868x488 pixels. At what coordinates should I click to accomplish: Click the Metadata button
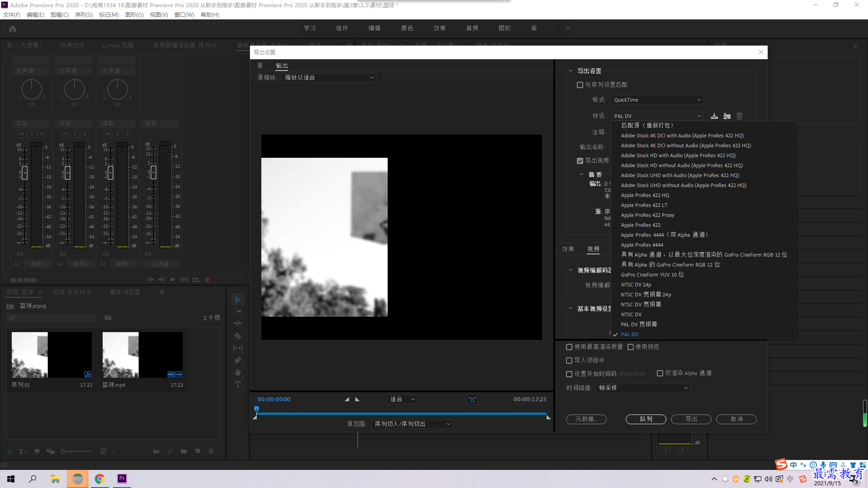(x=586, y=419)
